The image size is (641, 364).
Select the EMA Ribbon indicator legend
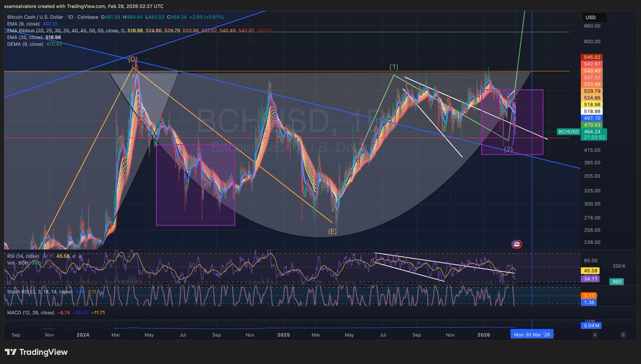pos(65,30)
